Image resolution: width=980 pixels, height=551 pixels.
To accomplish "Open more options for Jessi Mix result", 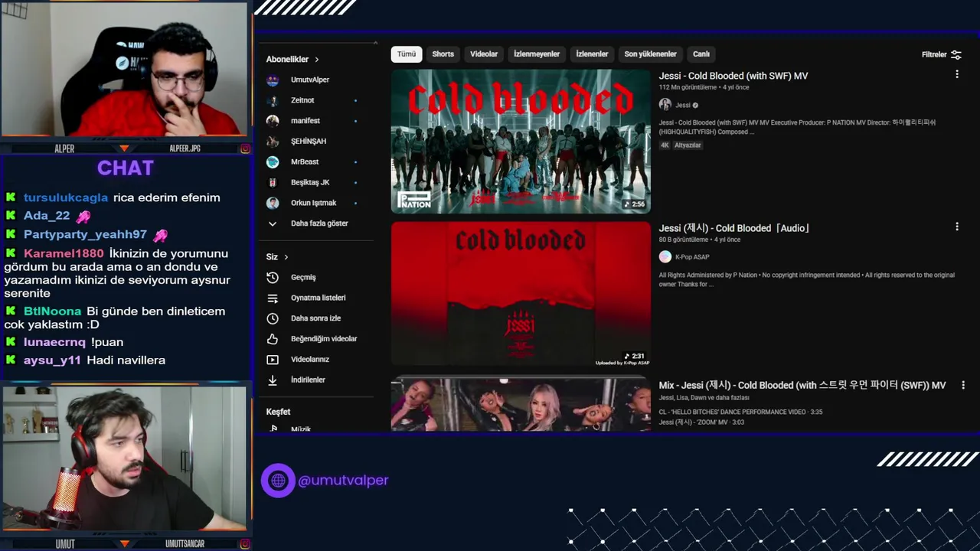I will [x=963, y=385].
